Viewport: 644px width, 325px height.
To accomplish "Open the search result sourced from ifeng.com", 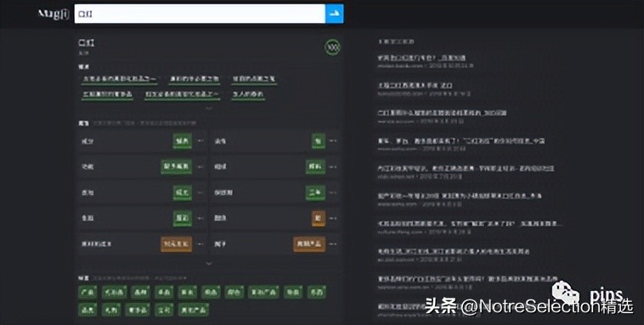I will pyautogui.click(x=470, y=224).
